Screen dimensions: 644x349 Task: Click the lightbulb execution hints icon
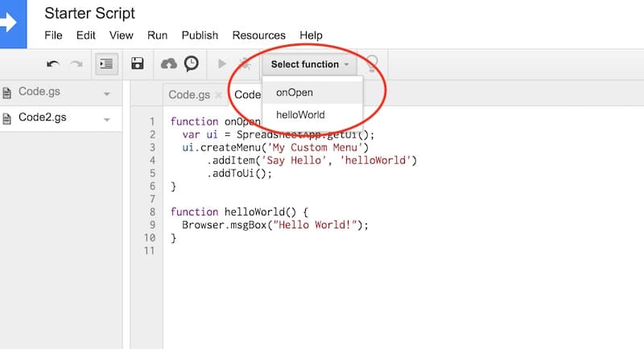(x=372, y=64)
